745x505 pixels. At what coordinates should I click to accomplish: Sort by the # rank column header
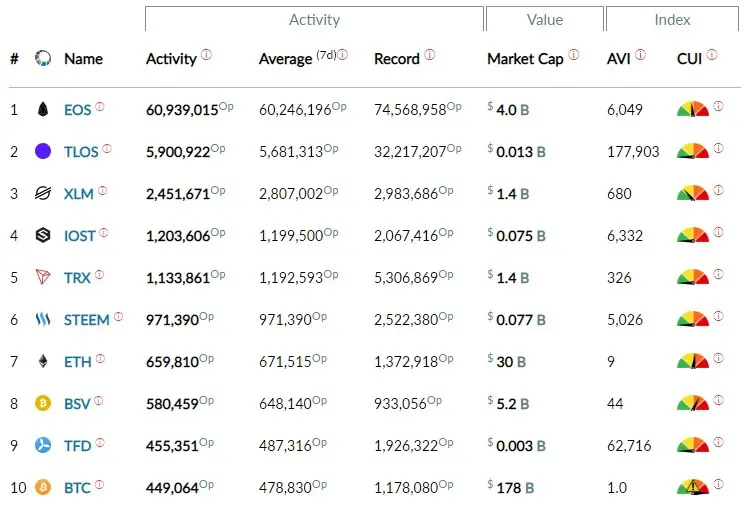(x=14, y=59)
